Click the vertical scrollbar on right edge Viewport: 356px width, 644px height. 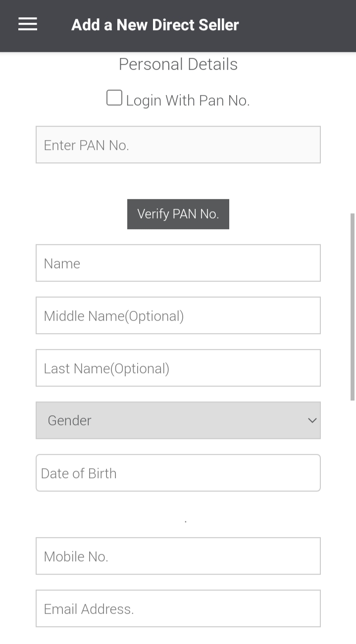pyautogui.click(x=353, y=307)
